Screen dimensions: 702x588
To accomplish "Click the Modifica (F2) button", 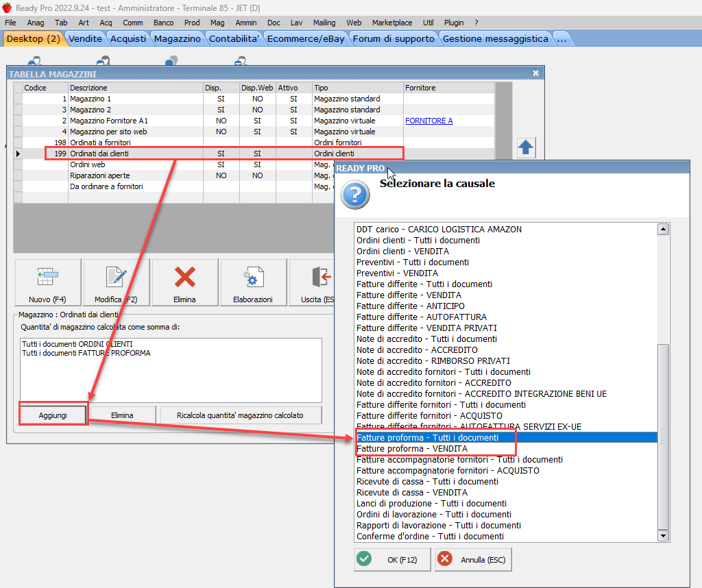I will point(117,282).
